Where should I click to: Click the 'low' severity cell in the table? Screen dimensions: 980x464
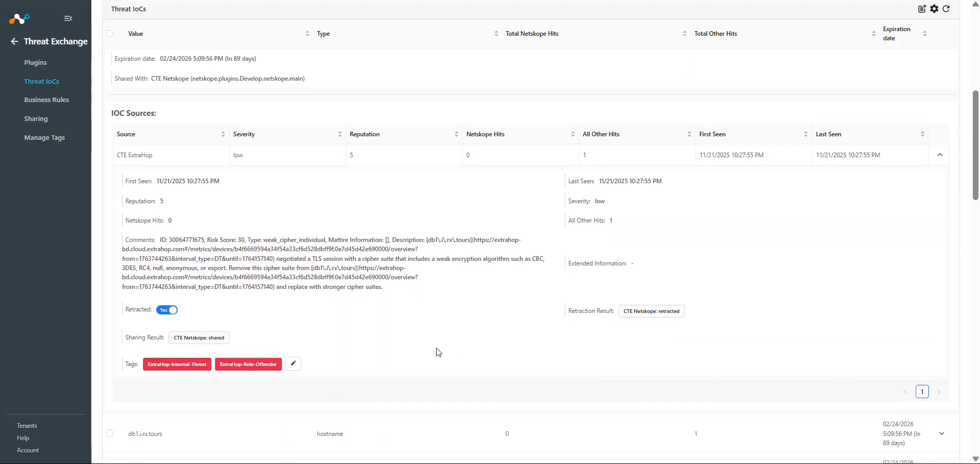(x=238, y=155)
